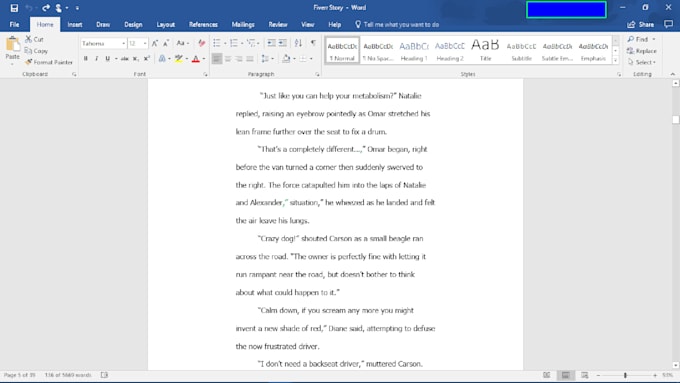Undo the last action
Viewport: 680px width, 383px height.
point(29,8)
